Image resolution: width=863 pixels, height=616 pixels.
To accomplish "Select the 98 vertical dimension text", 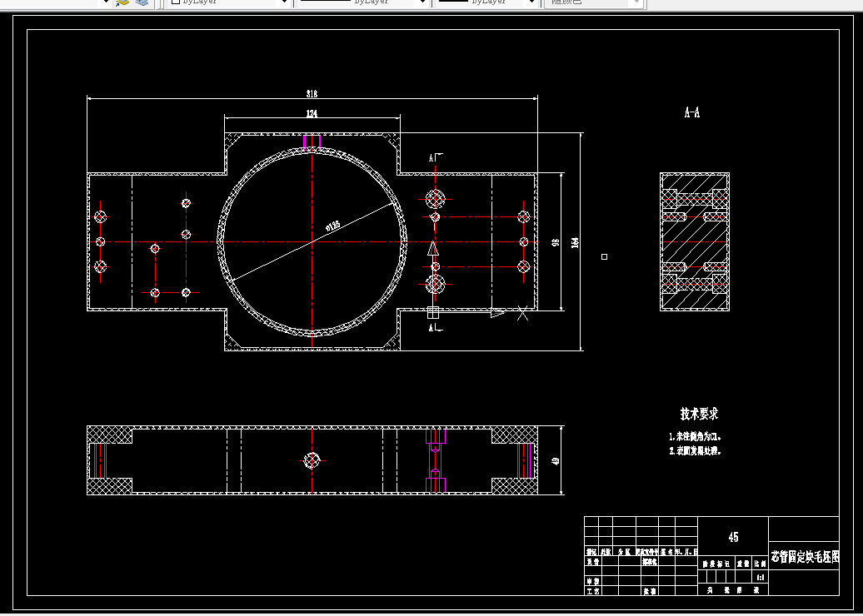I will pyautogui.click(x=556, y=242).
